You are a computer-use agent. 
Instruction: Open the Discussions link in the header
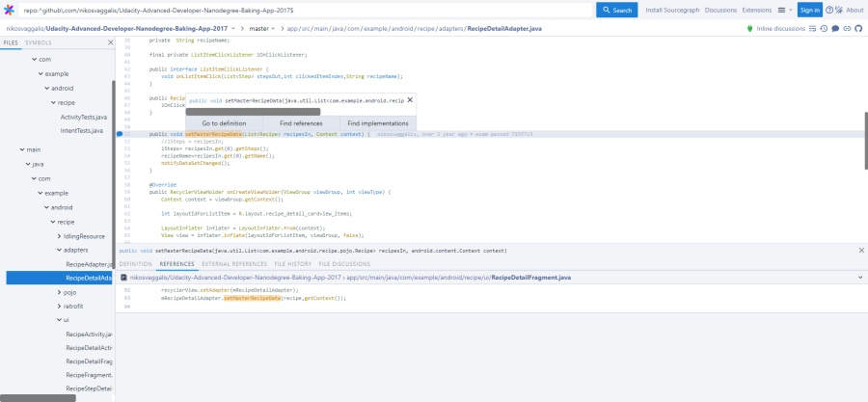[x=720, y=10]
